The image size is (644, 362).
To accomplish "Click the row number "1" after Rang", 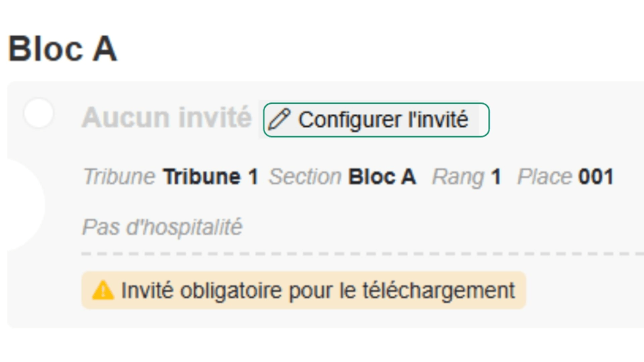I will coord(496,177).
